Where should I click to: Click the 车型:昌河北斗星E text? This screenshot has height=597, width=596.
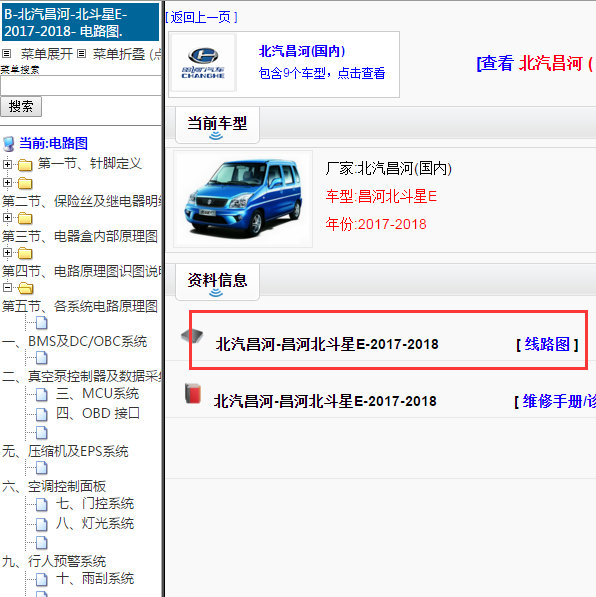381,197
